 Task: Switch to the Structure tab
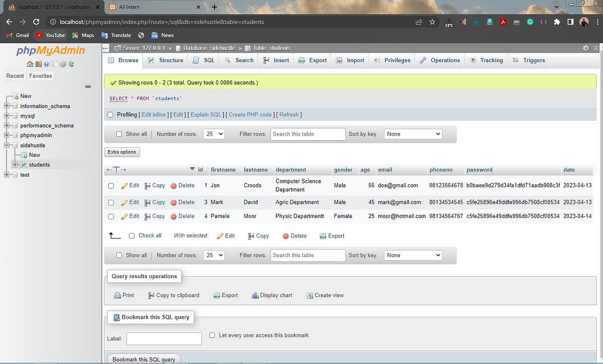pos(165,60)
